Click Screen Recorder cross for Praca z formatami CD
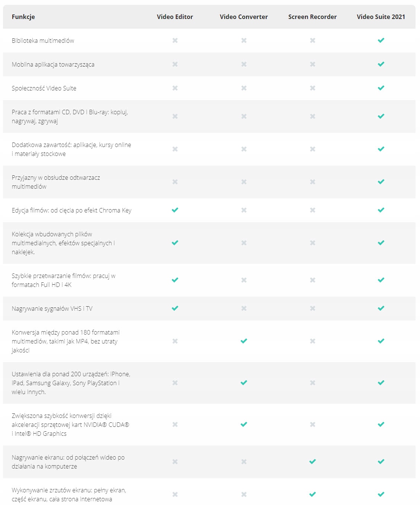This screenshot has width=420, height=505. click(312, 116)
